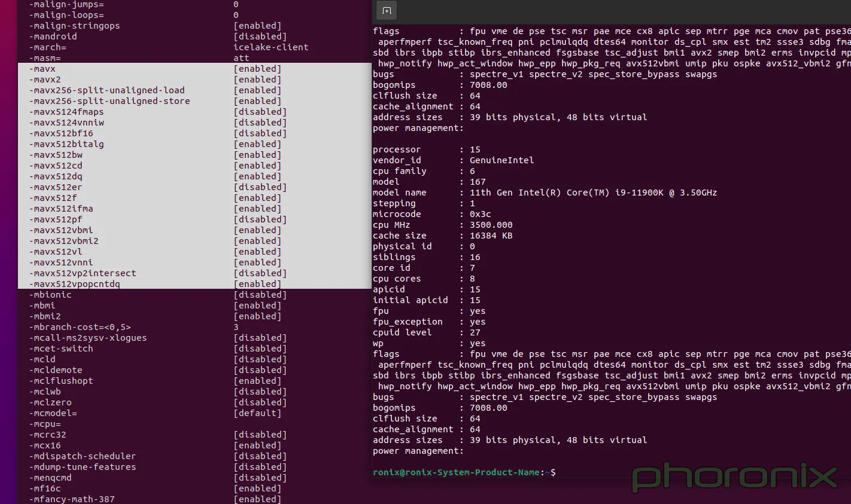Image resolution: width=851 pixels, height=504 pixels.
Task: Click the '-mbionic' option
Action: pos(50,295)
